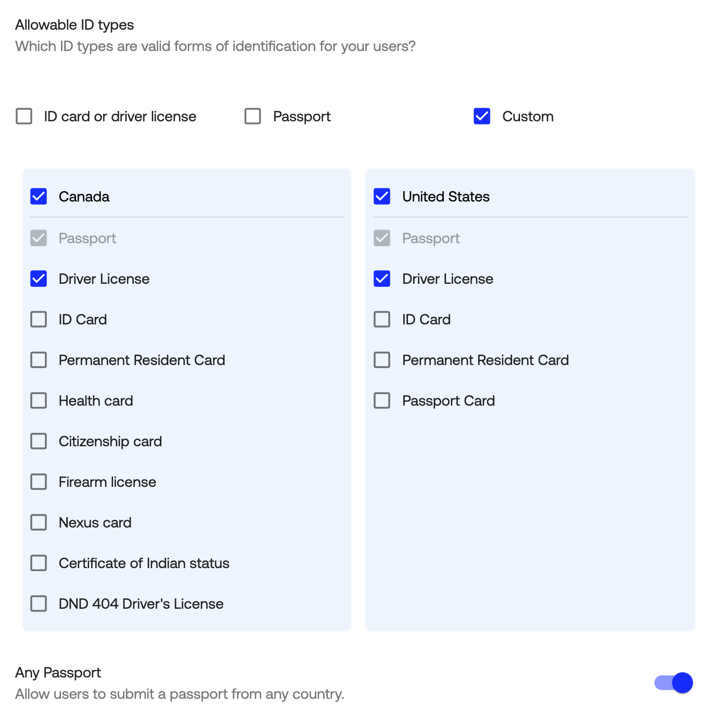The width and height of the screenshot is (718, 728).
Task: Uncheck the Custom ID type checkbox
Action: [x=482, y=116]
